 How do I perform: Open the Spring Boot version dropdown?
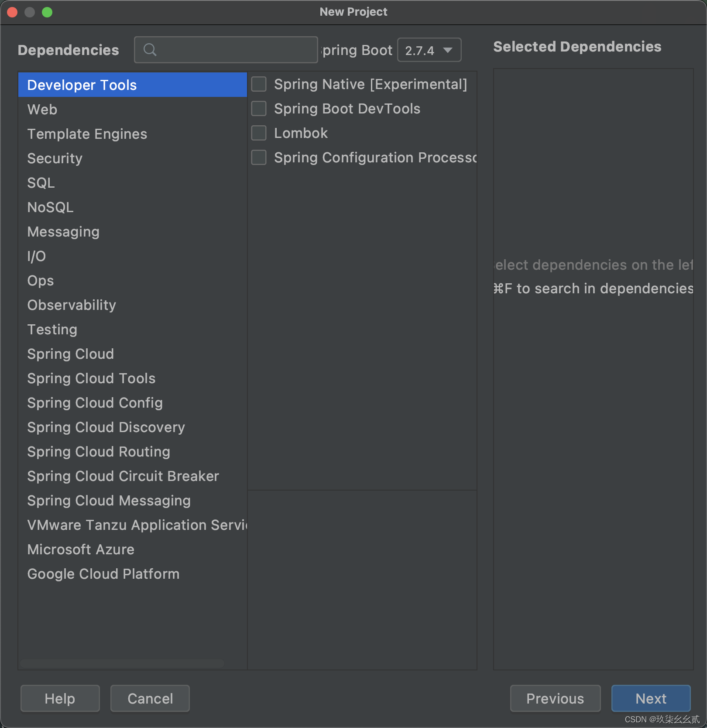coord(429,50)
